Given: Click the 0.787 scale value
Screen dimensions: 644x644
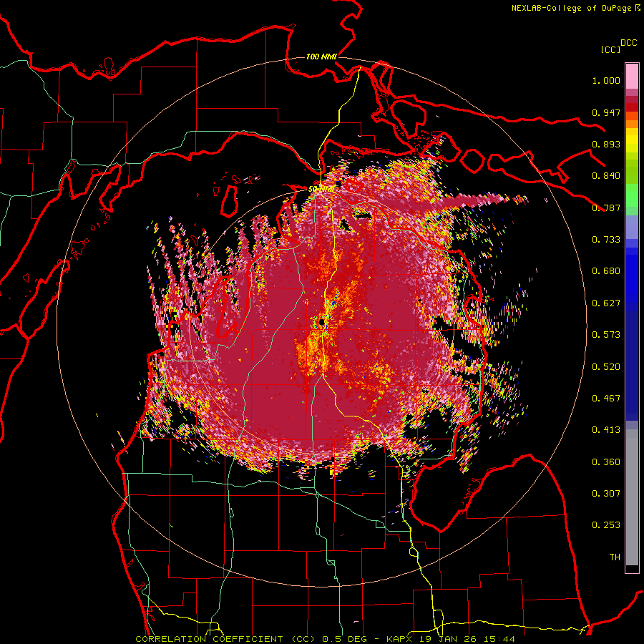Looking at the screenshot, I should tap(606, 208).
